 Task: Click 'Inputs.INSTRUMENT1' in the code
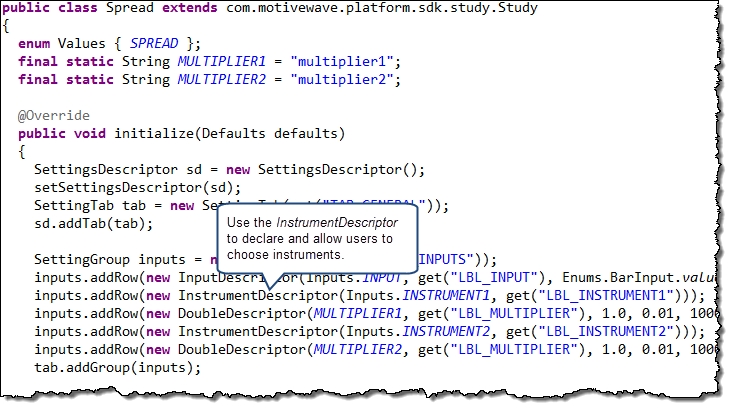click(x=418, y=295)
